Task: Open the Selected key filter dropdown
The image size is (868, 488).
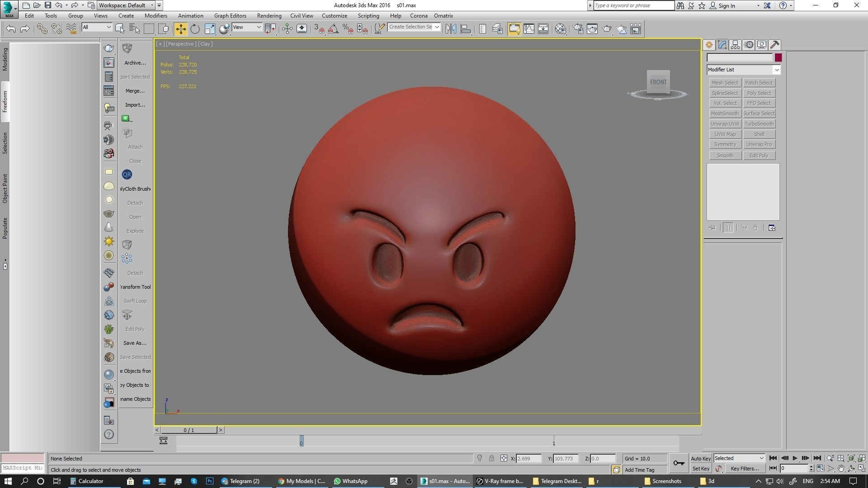Action: 739,458
